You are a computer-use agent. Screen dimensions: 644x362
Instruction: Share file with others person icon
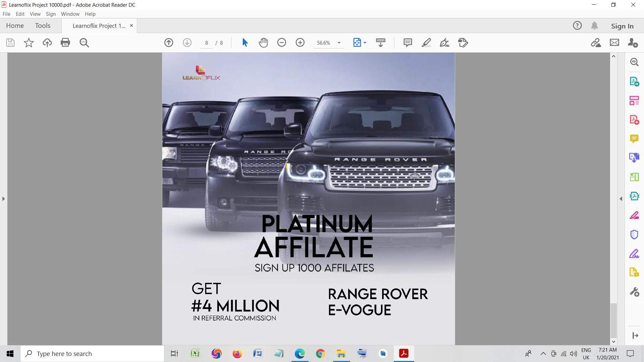pos(633,43)
